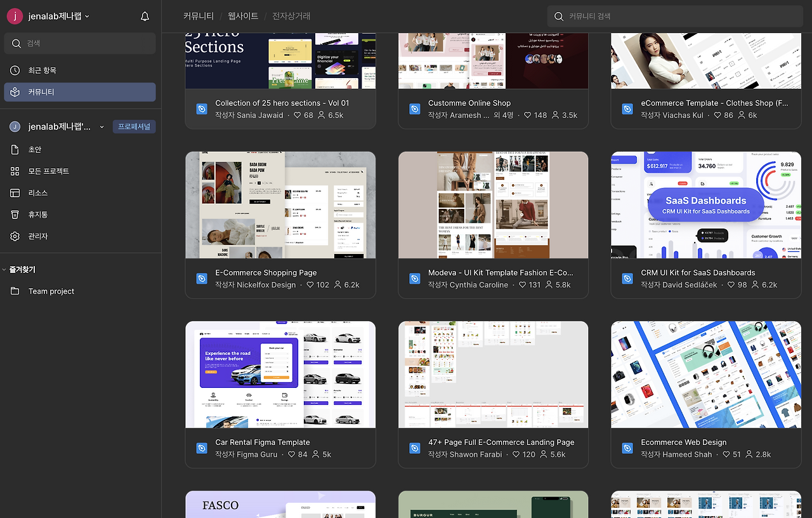Open 관리자 via the gear icon
The image size is (812, 518).
(15, 236)
